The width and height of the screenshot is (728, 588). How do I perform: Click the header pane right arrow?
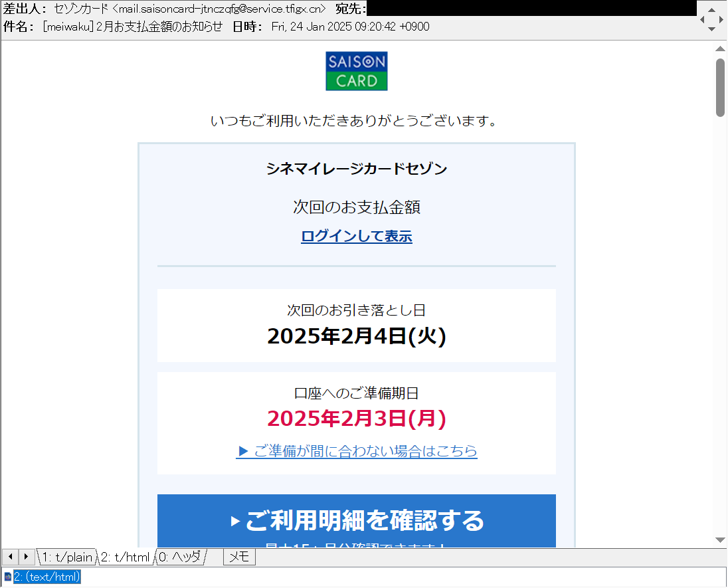721,19
